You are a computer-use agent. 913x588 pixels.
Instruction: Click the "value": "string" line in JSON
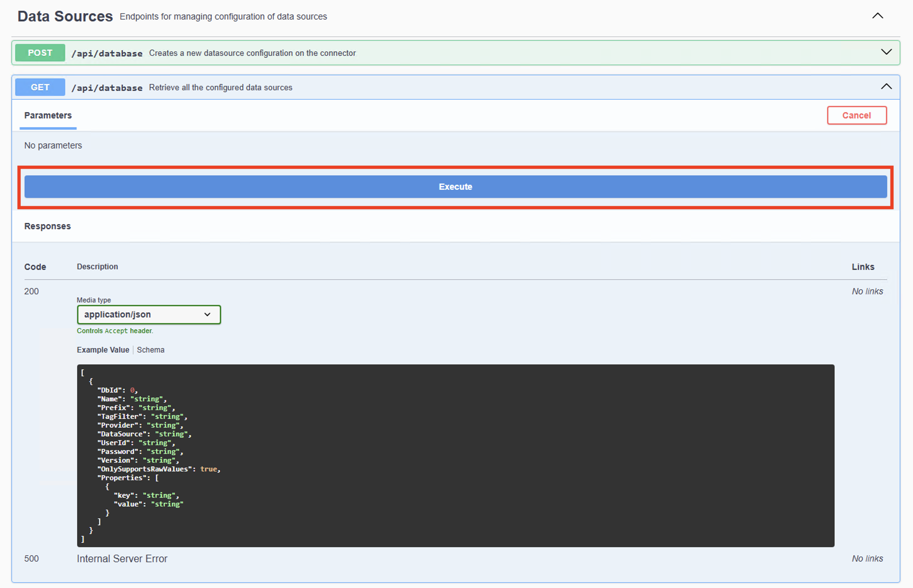(x=148, y=504)
